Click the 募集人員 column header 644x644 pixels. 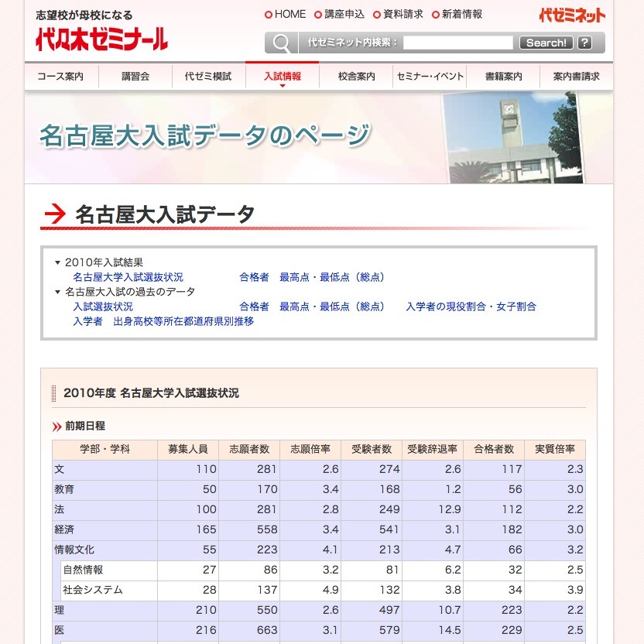188,449
